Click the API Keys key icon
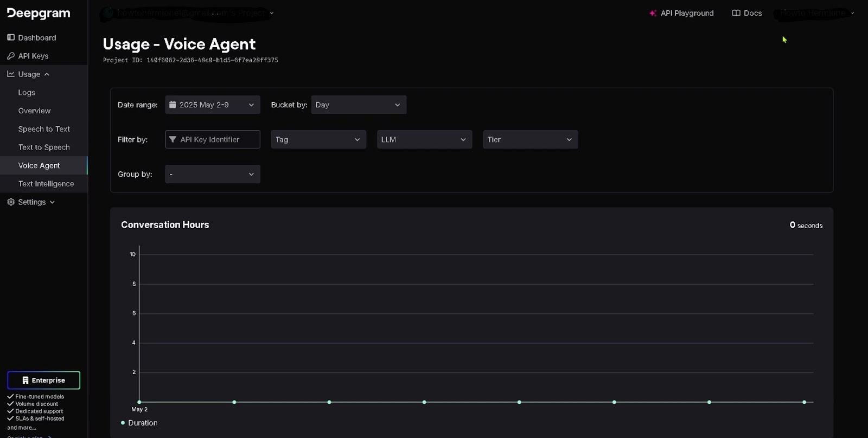Screen dimensions: 868x438 point(11,56)
